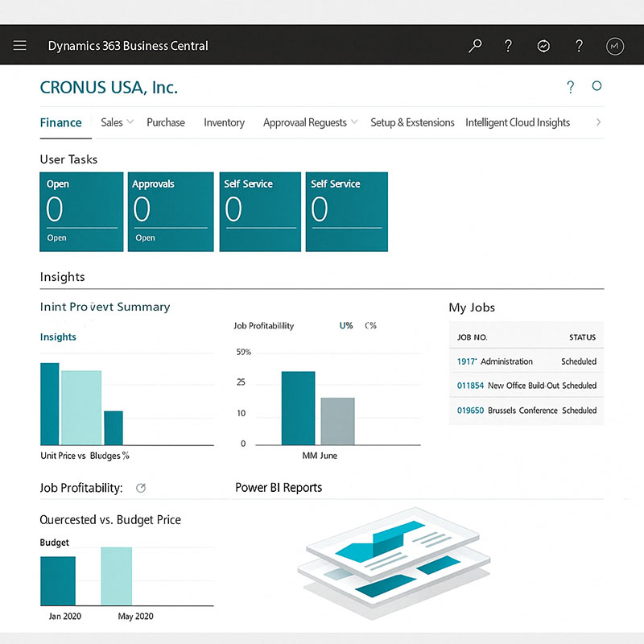
Task: Click dark teal bar above MM June
Action: point(298,408)
